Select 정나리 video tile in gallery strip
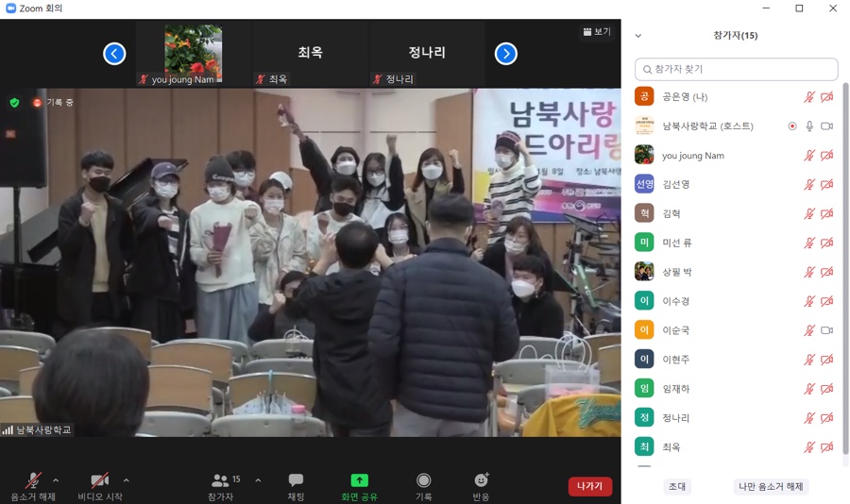Viewport: 850px width, 504px height. tap(427, 53)
